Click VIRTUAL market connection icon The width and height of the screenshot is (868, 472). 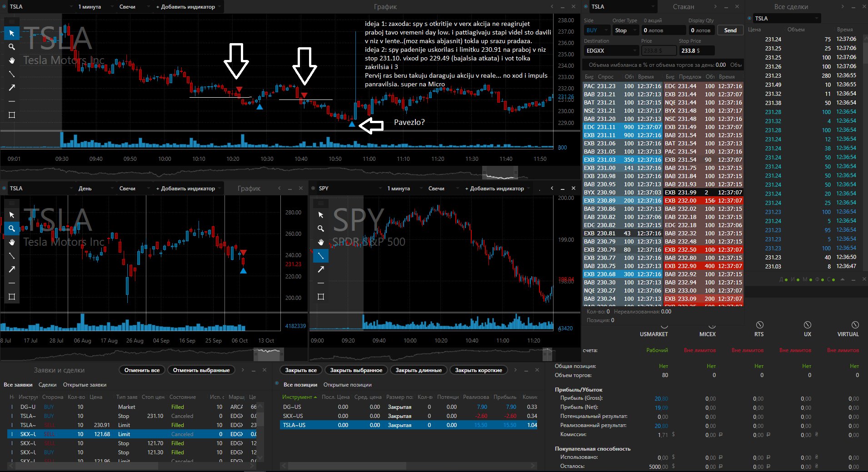(855, 325)
